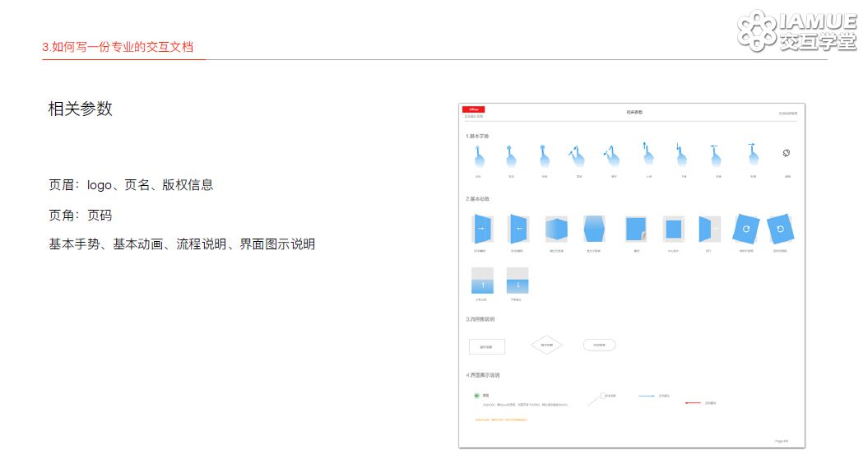Click the blue arrow legend line
The height and width of the screenshot is (464, 868).
point(647,396)
